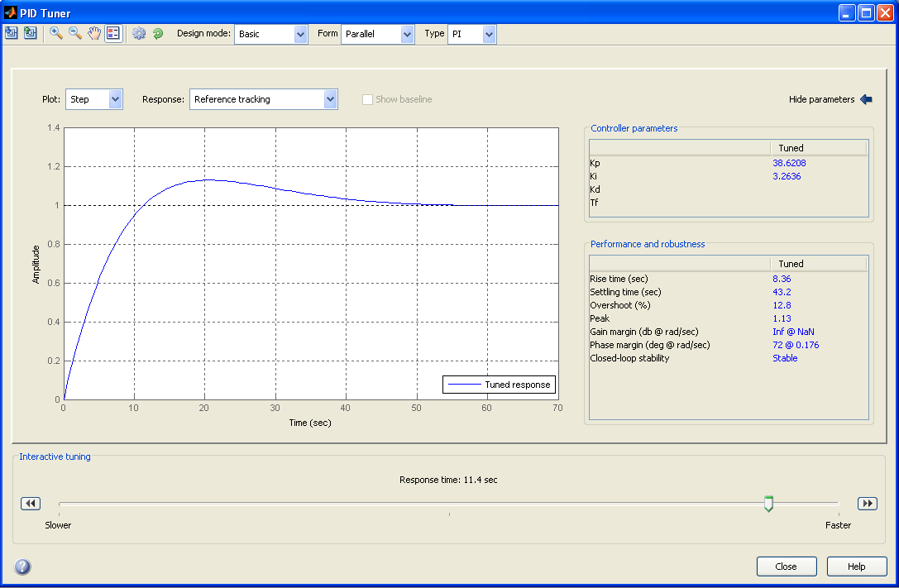
Task: Click the Amplitude axis label
Action: 36,264
